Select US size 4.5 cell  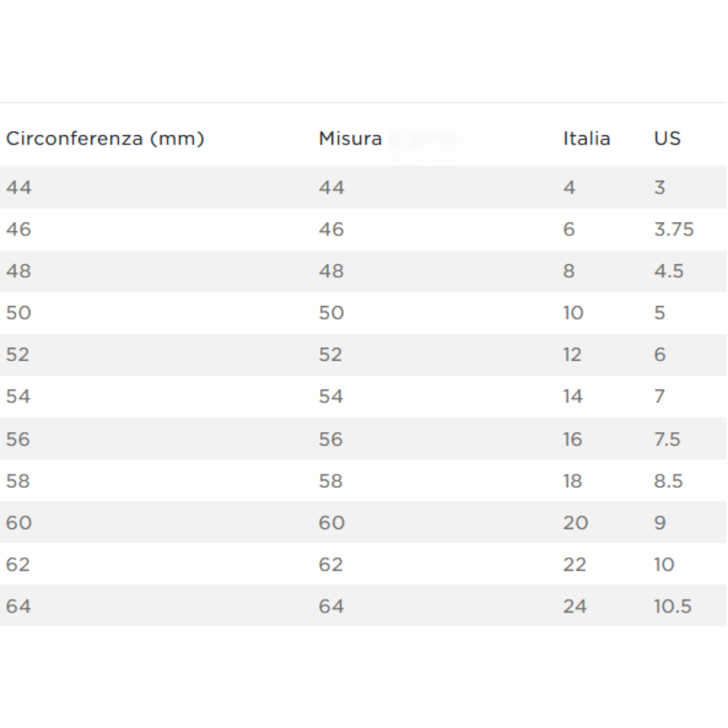pyautogui.click(x=669, y=271)
